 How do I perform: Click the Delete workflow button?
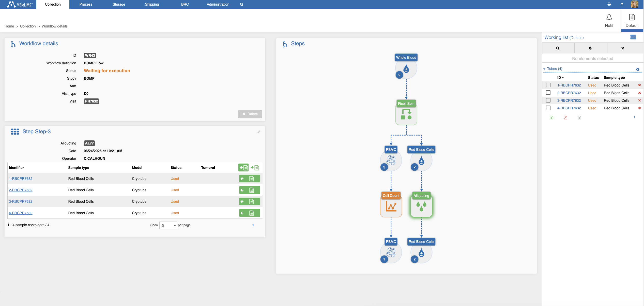[x=250, y=114]
